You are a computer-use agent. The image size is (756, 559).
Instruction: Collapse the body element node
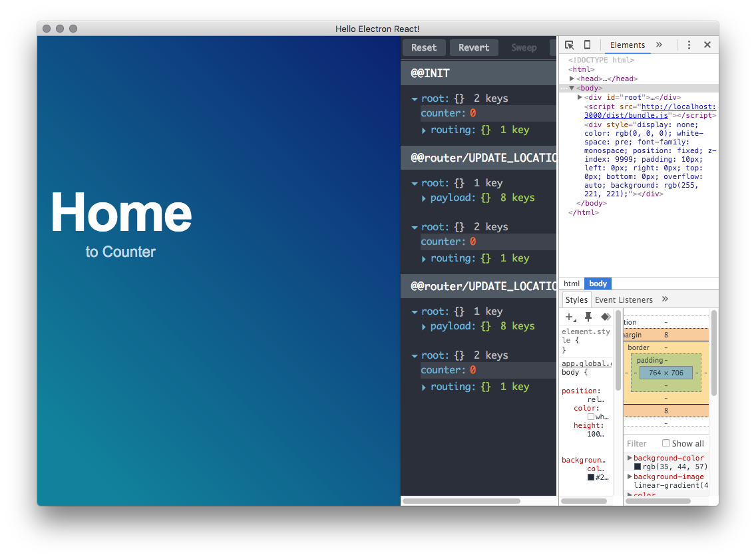coord(572,88)
